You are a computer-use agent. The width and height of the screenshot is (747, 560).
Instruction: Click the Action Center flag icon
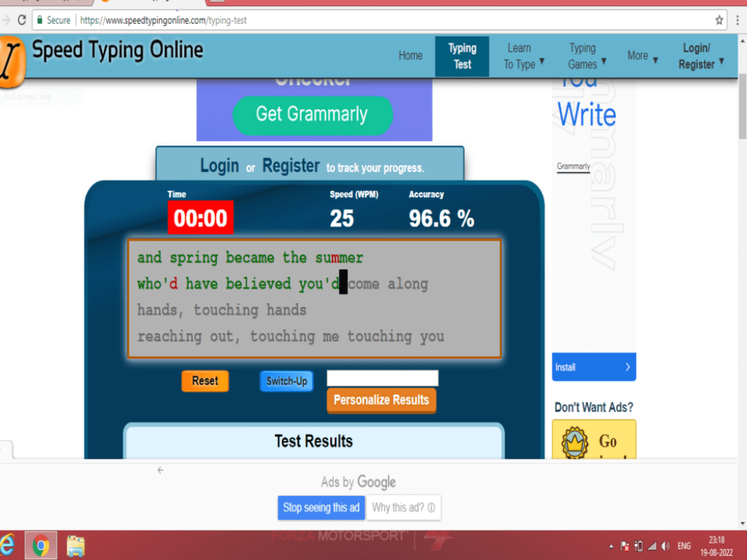point(624,547)
